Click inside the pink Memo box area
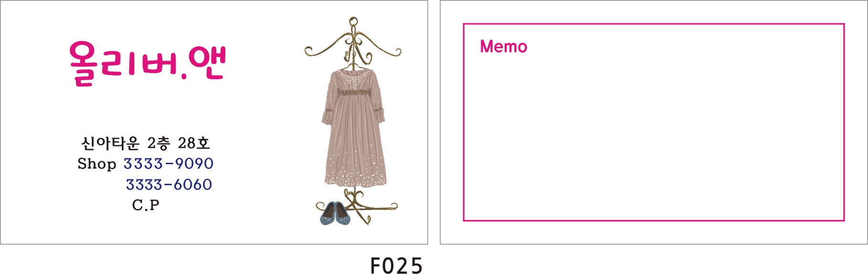The image size is (868, 274). click(x=654, y=134)
